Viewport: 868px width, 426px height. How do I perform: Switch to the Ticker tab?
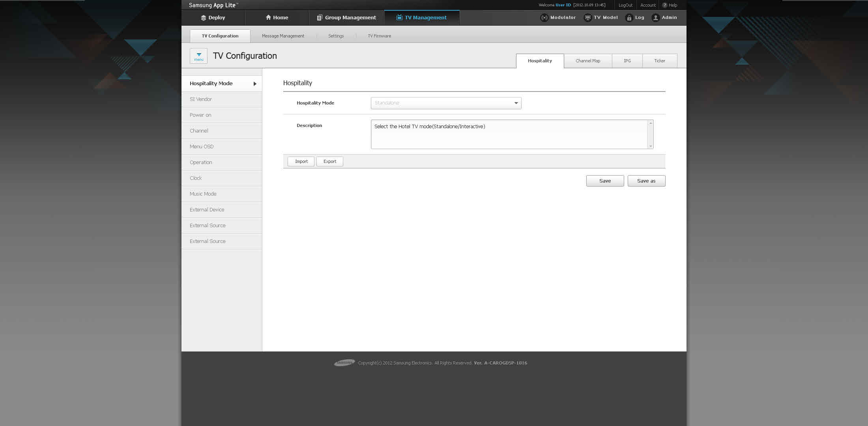(x=660, y=61)
